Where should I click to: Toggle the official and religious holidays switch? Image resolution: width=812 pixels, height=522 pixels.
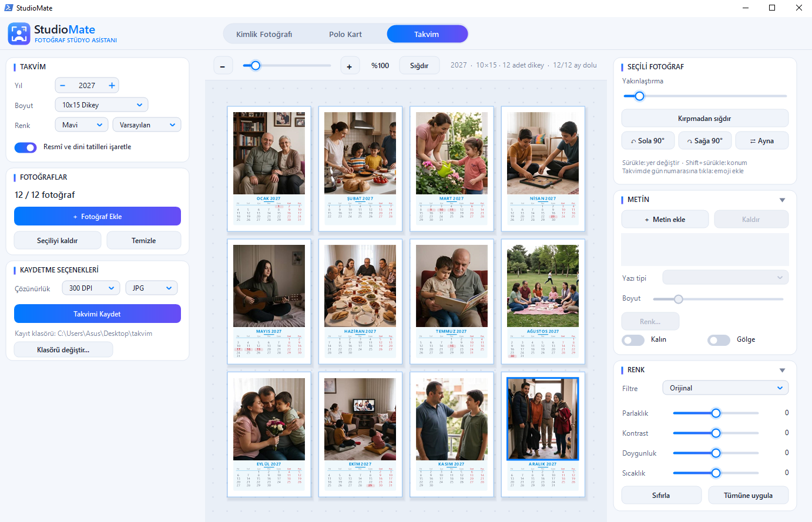[25, 147]
